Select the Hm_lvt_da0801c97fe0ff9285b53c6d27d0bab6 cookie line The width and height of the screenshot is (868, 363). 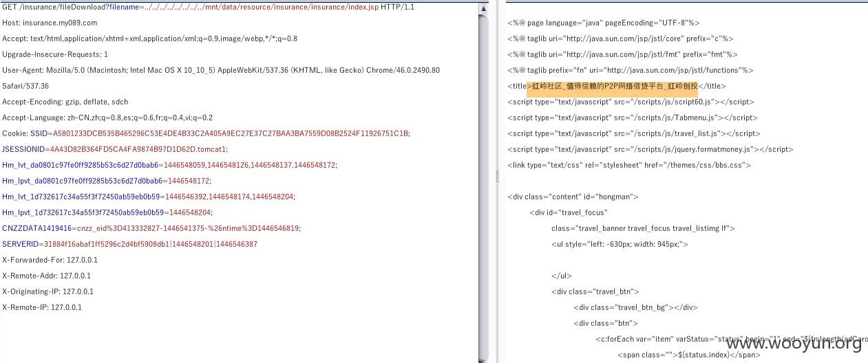click(x=169, y=165)
